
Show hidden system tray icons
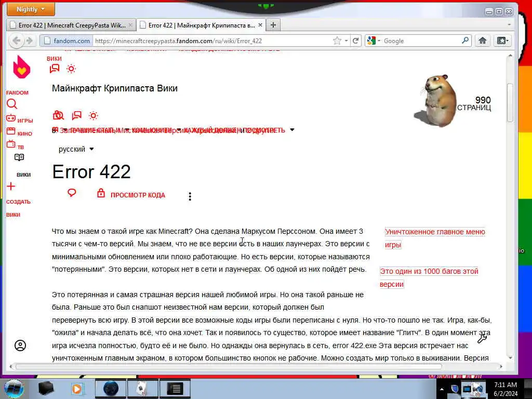pos(442,389)
